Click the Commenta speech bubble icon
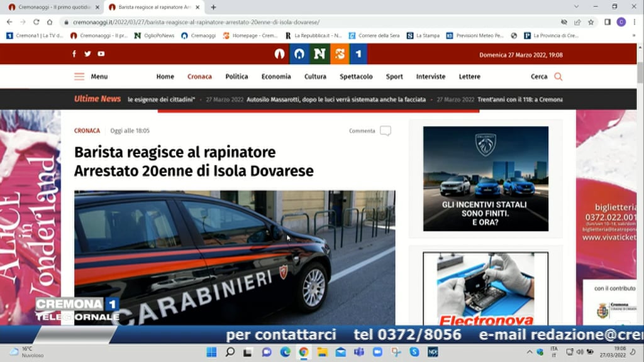644x362 pixels. [385, 131]
